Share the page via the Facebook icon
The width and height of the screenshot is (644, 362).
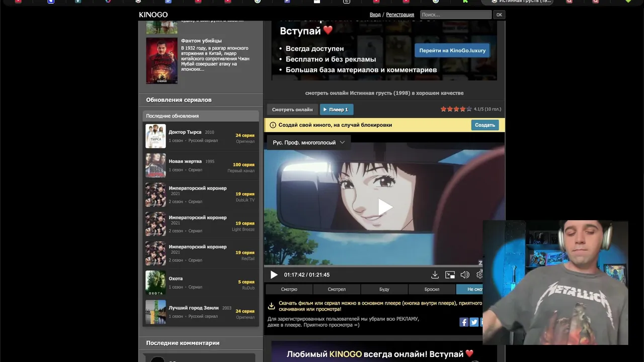(x=464, y=322)
